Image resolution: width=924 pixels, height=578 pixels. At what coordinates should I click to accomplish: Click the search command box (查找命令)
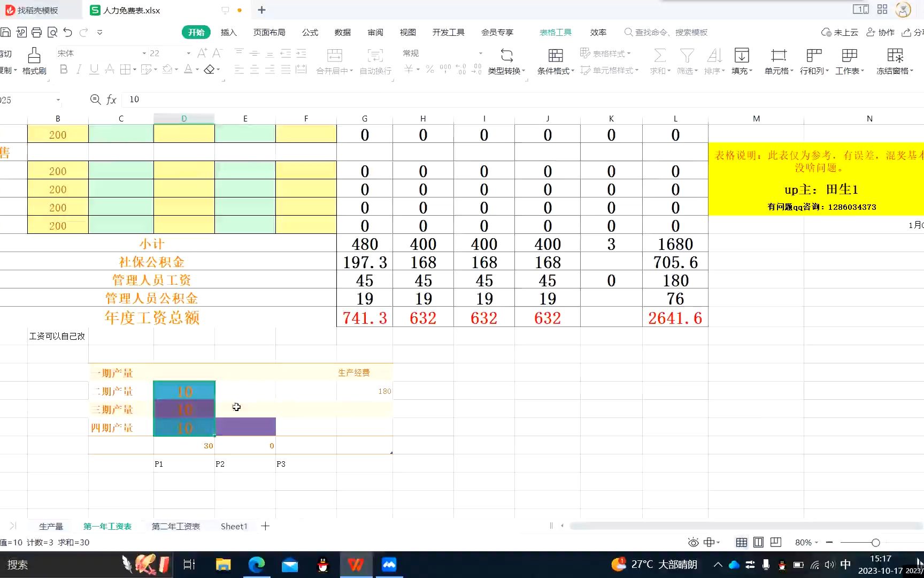tap(666, 32)
